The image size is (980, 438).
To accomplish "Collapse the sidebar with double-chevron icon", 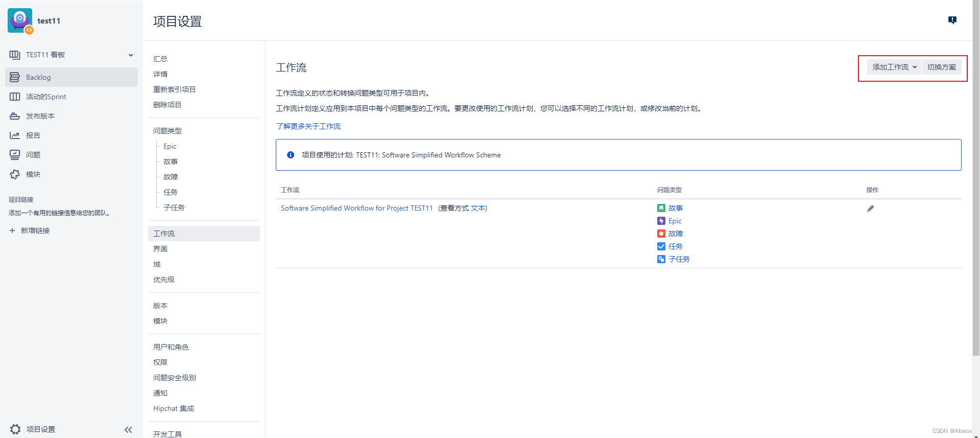I will (x=128, y=430).
